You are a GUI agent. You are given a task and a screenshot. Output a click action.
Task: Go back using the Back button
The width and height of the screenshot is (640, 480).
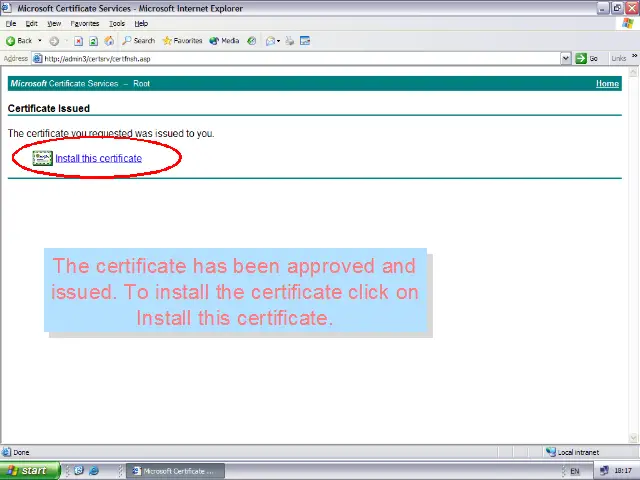click(x=19, y=41)
